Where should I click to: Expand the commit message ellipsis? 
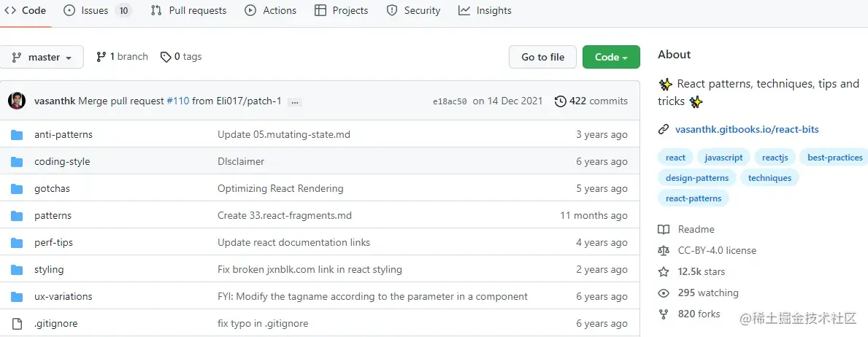tap(295, 102)
